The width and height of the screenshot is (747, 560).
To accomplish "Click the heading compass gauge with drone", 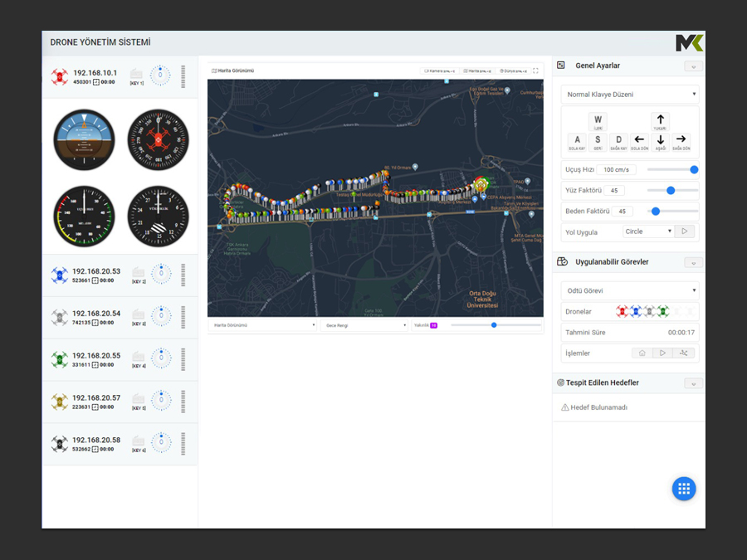I will coord(159,139).
